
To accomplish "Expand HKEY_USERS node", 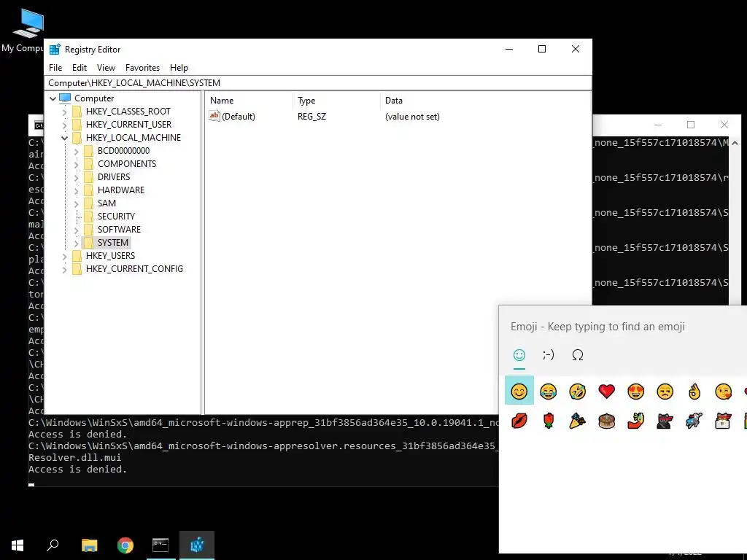I will [x=64, y=256].
